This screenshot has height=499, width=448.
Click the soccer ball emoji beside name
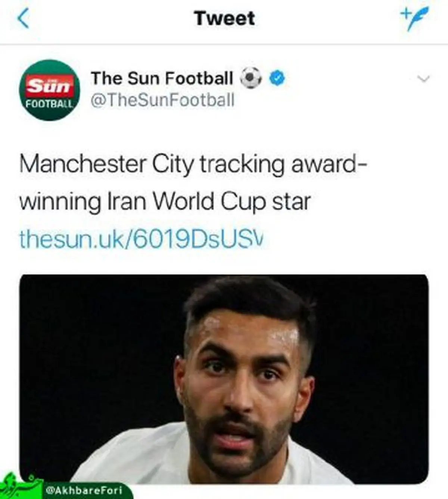click(x=251, y=78)
